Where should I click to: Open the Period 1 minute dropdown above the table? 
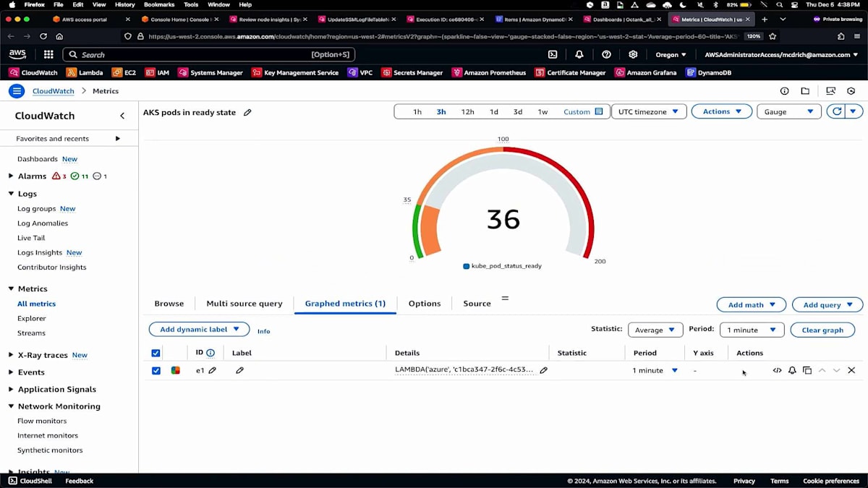pos(752,330)
